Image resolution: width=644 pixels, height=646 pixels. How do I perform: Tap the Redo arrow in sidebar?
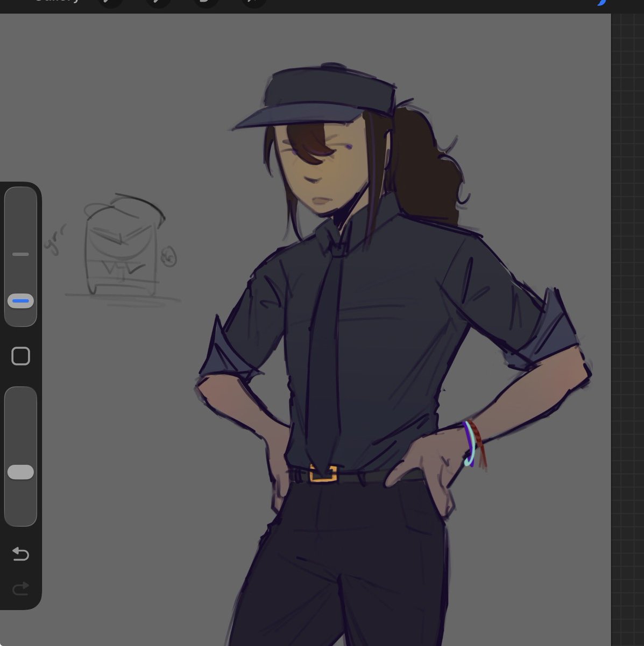[x=20, y=589]
